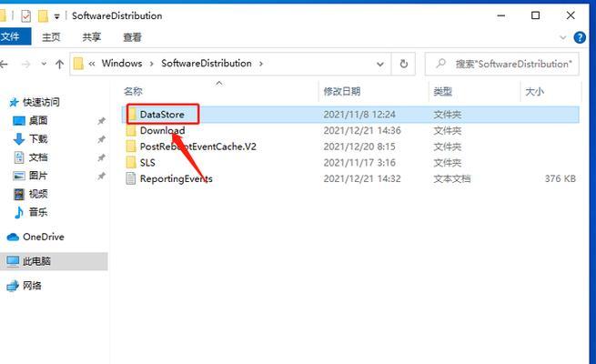
Task: Select 快速访问 in the navigation pane
Action: click(41, 102)
